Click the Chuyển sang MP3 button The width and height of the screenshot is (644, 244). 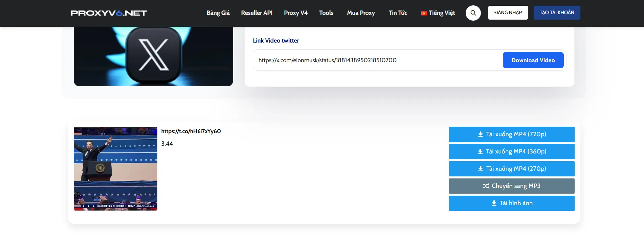click(512, 186)
